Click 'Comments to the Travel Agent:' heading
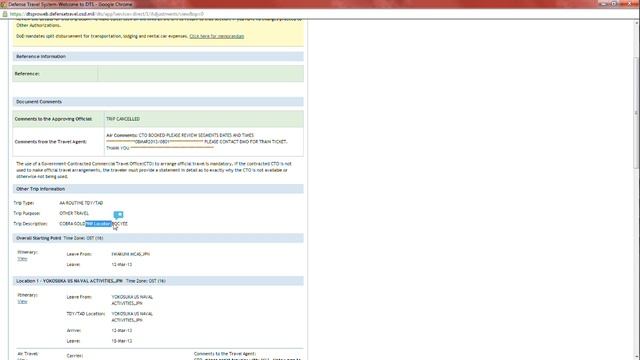 point(225,354)
